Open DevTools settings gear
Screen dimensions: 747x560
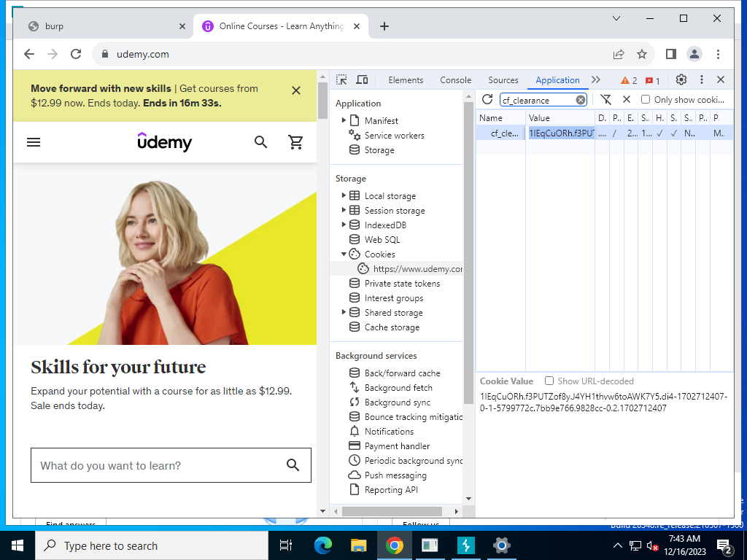coord(681,80)
